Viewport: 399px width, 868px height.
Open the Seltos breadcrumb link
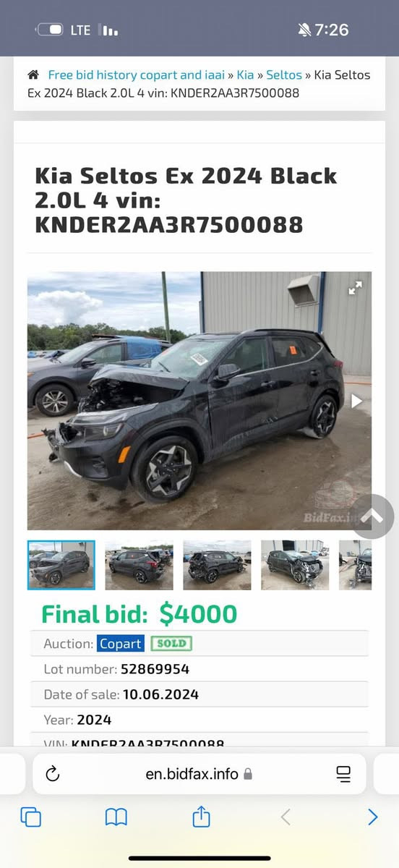click(284, 75)
